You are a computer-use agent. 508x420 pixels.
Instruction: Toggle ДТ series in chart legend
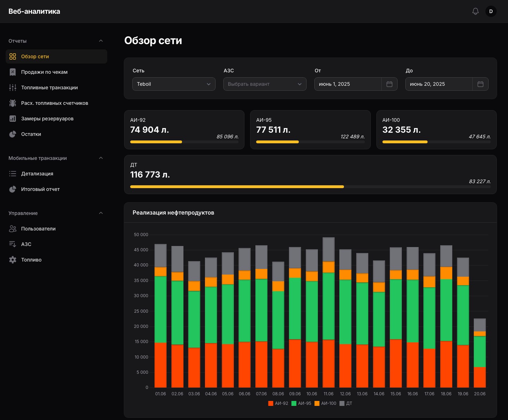[x=346, y=403]
